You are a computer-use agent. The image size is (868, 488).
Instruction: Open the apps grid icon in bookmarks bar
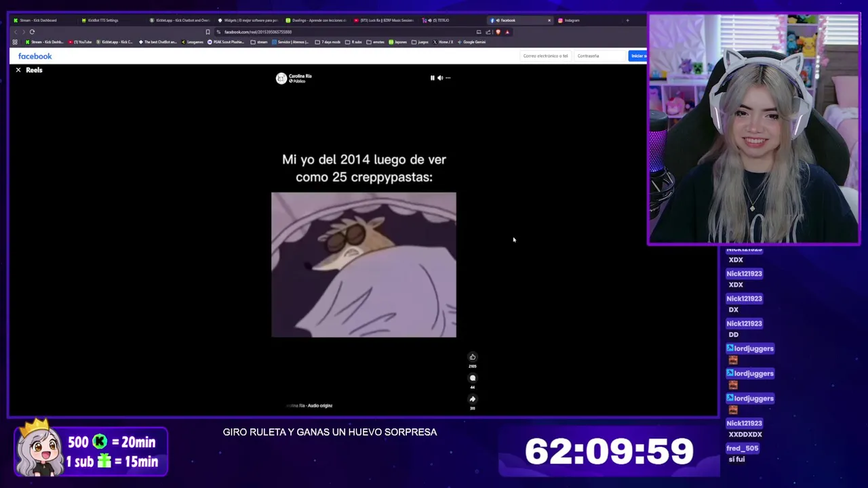(x=15, y=42)
